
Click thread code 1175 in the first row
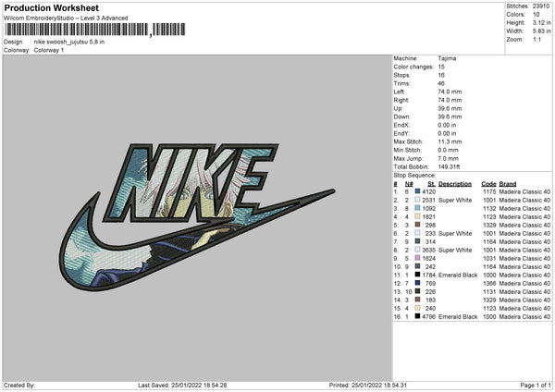(x=489, y=191)
